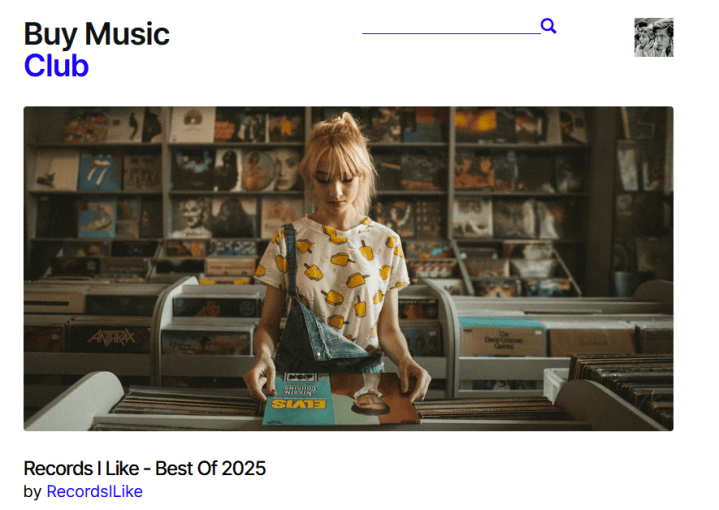
Task: Click the Rolling Stones tongue album on the shelf
Action: click(100, 172)
